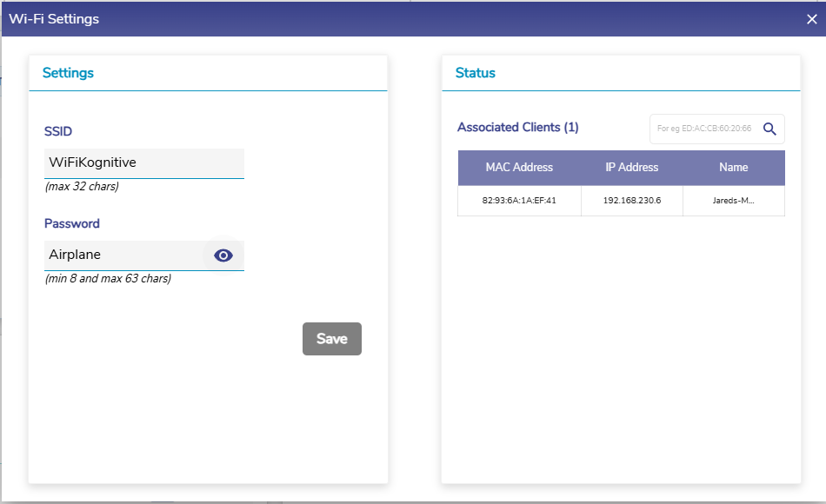Click the Status panel heading
This screenshot has height=504, width=826.
click(476, 73)
